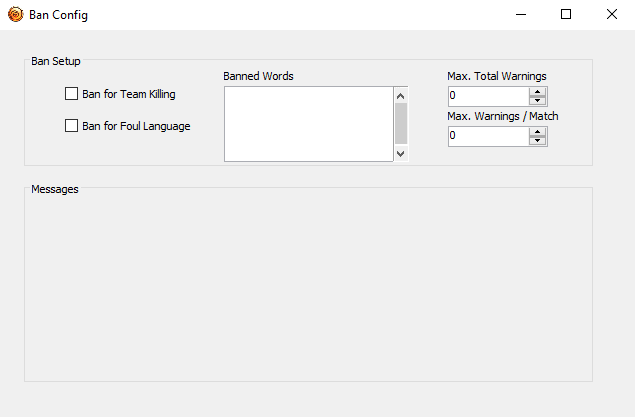
Task: Click the Banned Words scrollbar up arrow
Action: click(401, 96)
